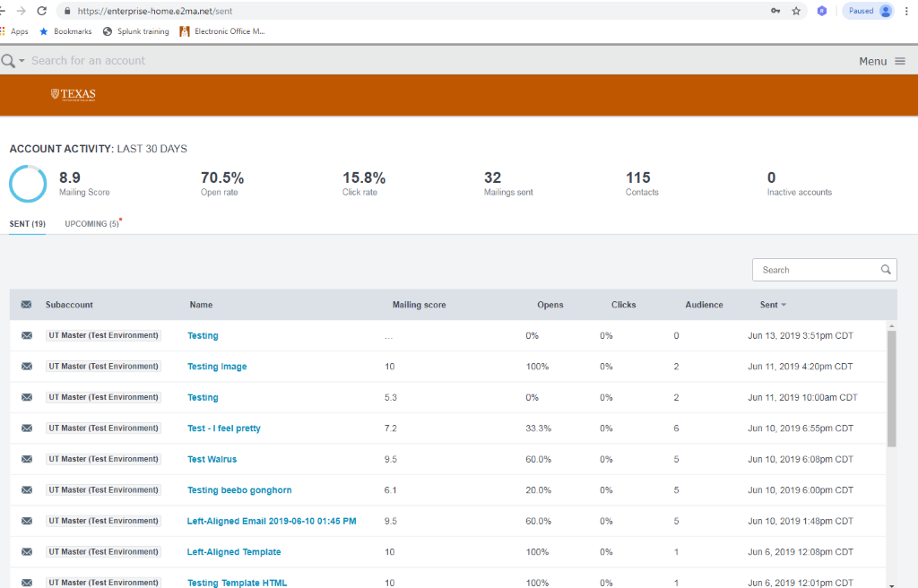Switch to the Upcoming (5) tab
The width and height of the screenshot is (918, 588).
92,224
